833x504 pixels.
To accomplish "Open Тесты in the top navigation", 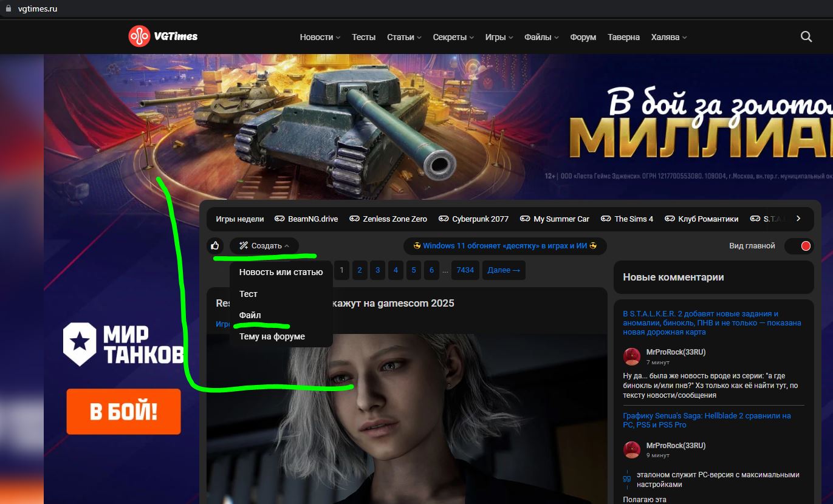I will point(363,37).
